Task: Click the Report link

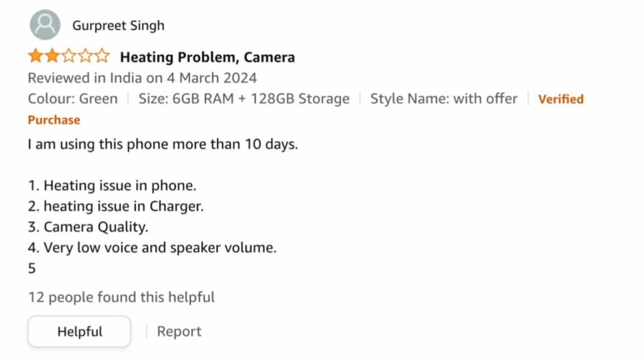Action: [179, 331]
